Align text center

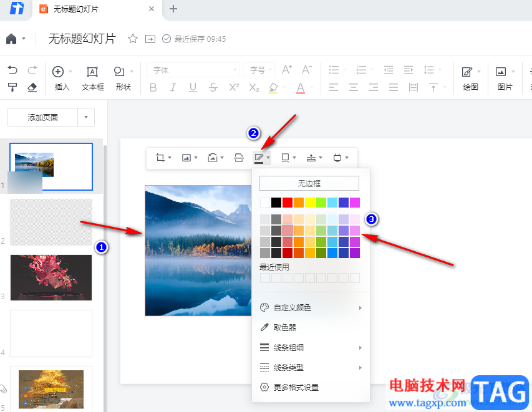pos(354,87)
